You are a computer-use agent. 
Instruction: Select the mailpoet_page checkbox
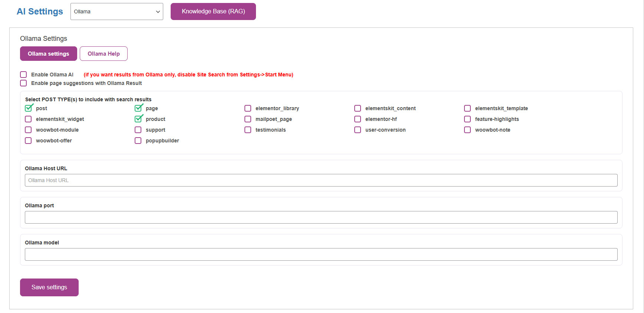(248, 119)
